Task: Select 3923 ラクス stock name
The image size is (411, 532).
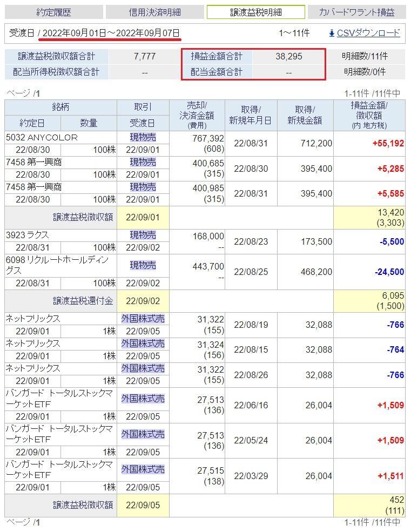Action: 28,235
